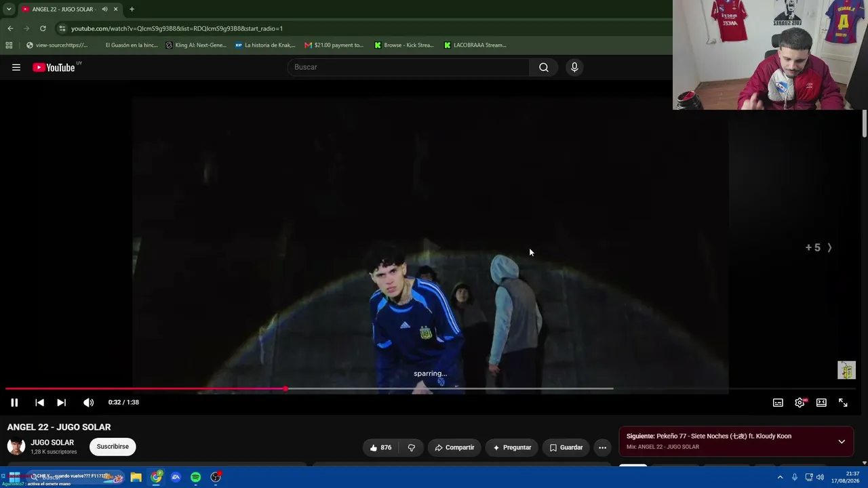Save the video with Guardar

pos(566,447)
